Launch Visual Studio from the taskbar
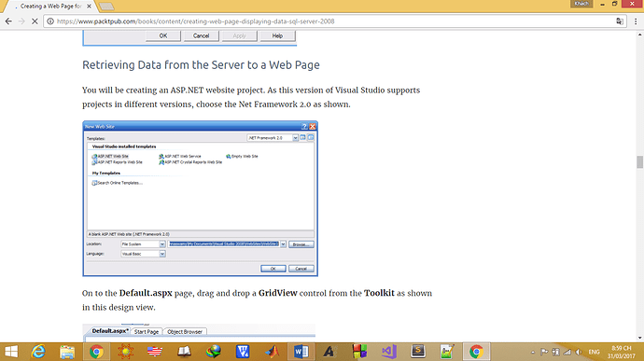This screenshot has height=361, width=644. 388,352
